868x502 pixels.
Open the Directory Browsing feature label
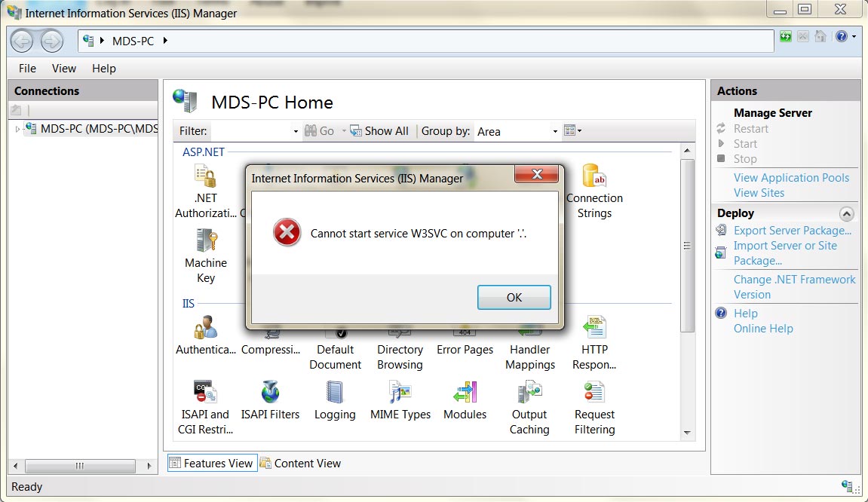tap(400, 357)
